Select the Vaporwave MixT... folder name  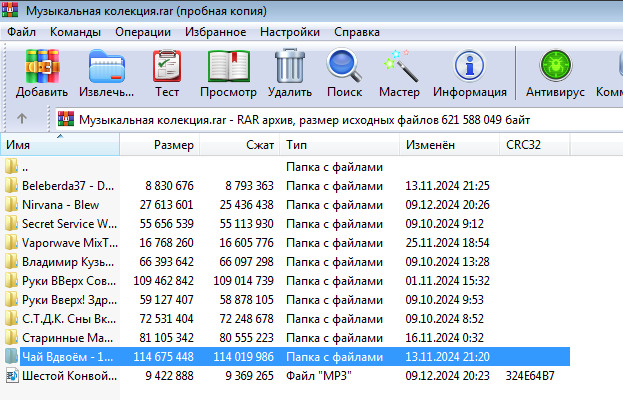70,242
